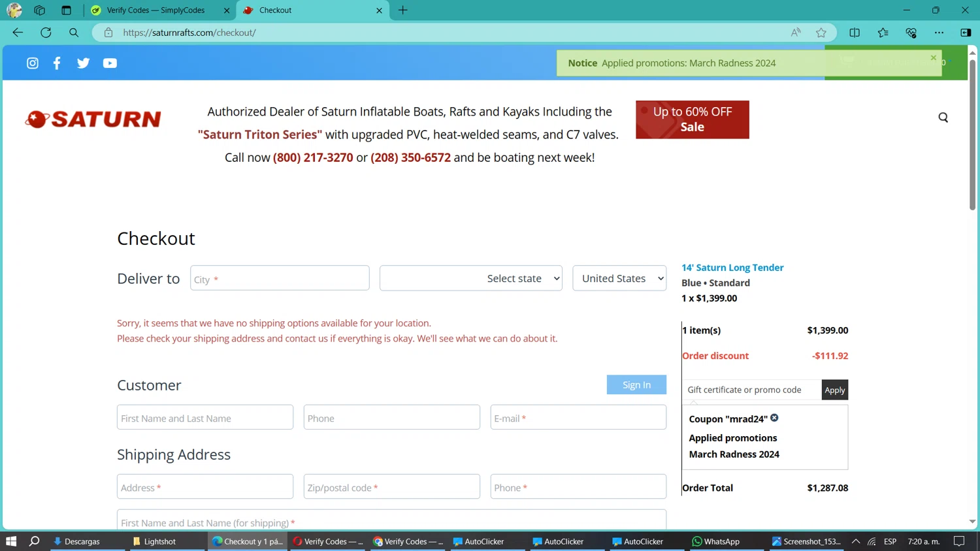Open the Windows Start menu
This screenshot has height=551, width=980.
(x=11, y=541)
